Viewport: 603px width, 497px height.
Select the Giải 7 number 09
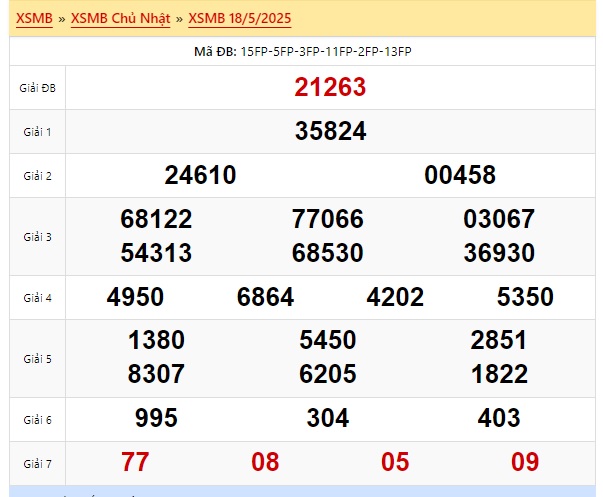[525, 462]
